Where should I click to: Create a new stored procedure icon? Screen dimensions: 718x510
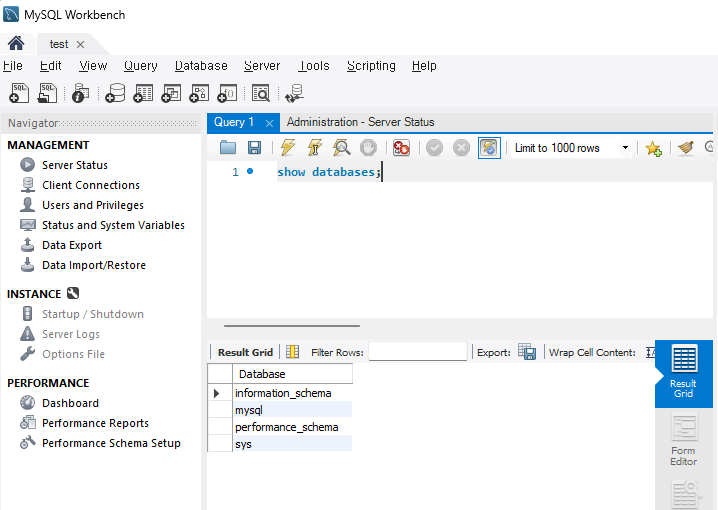coord(199,93)
